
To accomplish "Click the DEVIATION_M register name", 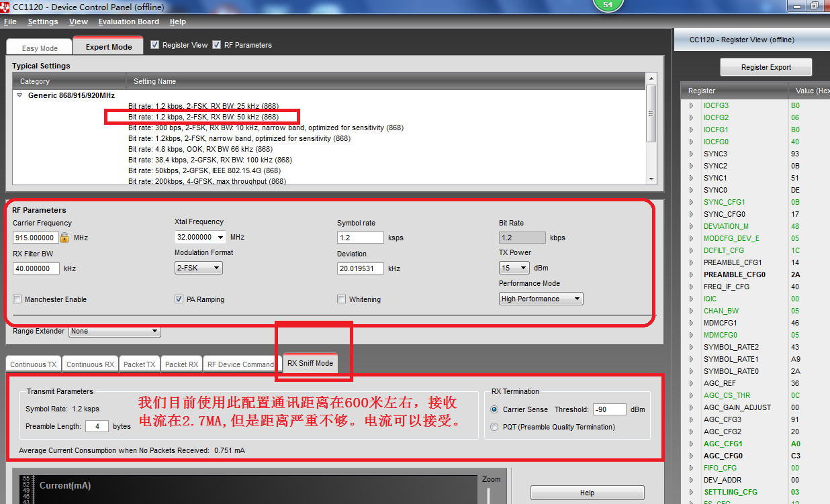I will click(726, 226).
